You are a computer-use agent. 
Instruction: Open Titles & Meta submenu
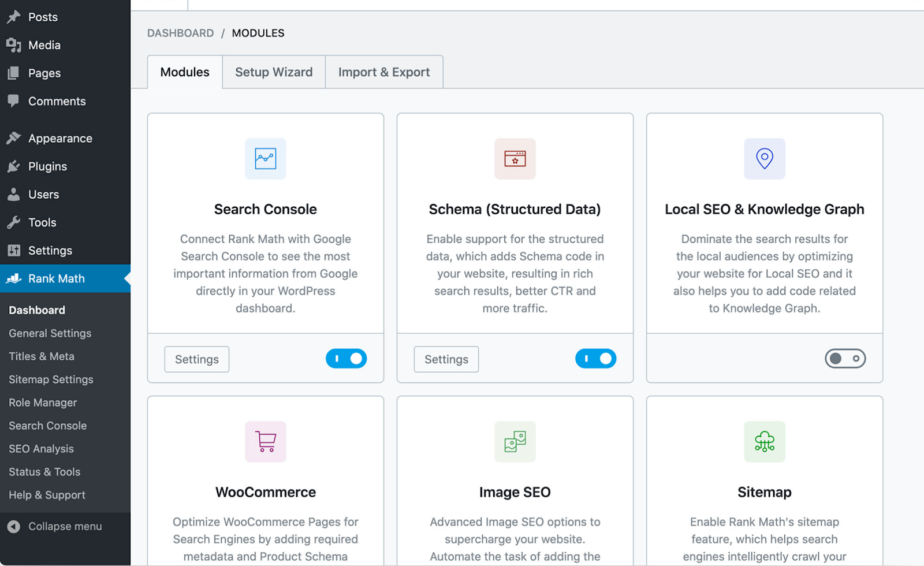(42, 356)
